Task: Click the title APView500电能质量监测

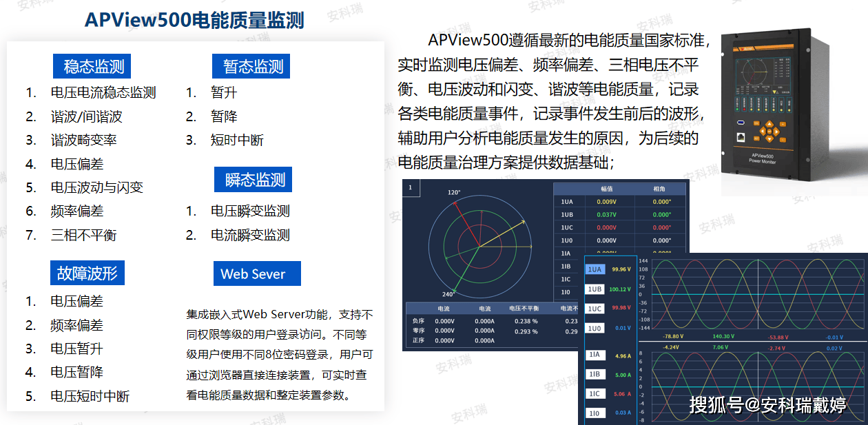Action: point(194,19)
